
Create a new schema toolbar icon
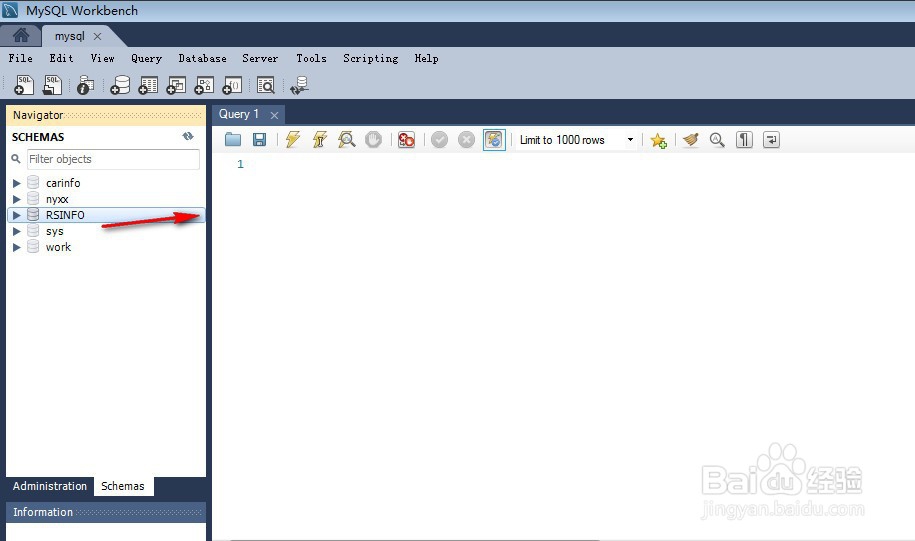pyautogui.click(x=120, y=85)
